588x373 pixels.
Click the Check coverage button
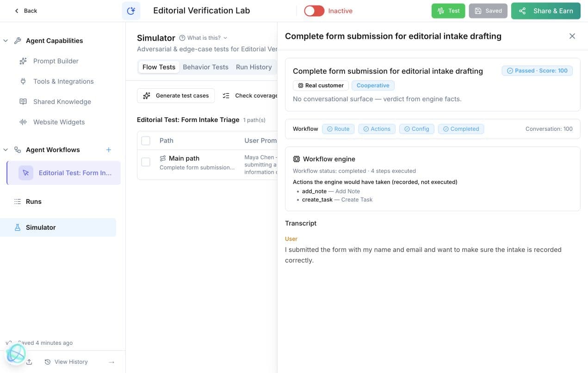pyautogui.click(x=250, y=96)
